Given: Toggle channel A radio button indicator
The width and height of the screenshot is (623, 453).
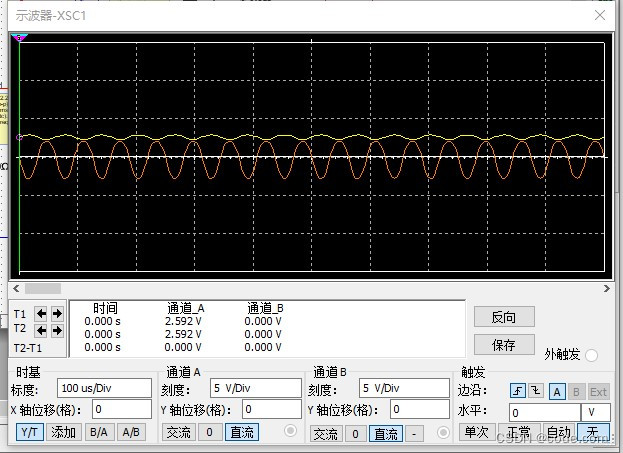Looking at the screenshot, I should (290, 431).
